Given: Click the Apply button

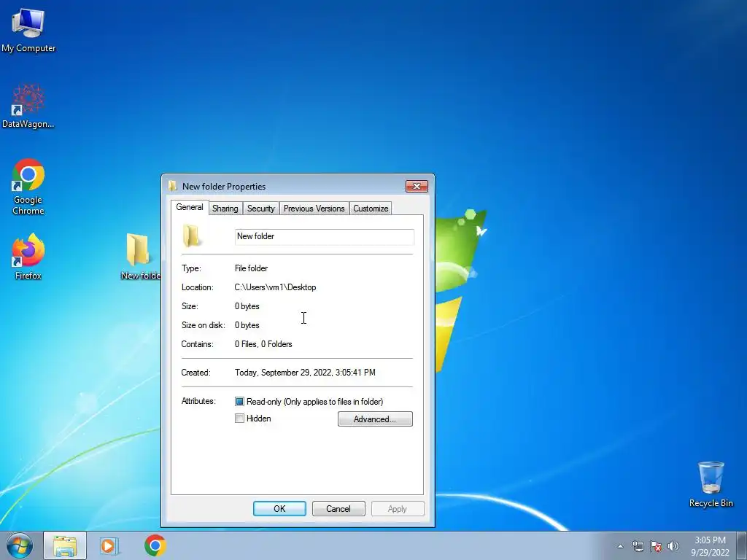Looking at the screenshot, I should pyautogui.click(x=398, y=508).
